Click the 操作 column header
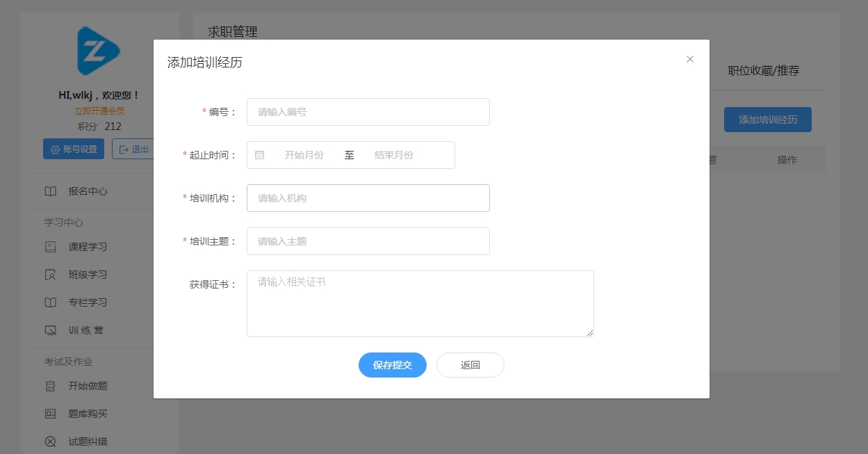Screen dimensions: 868x454 pyautogui.click(x=787, y=160)
